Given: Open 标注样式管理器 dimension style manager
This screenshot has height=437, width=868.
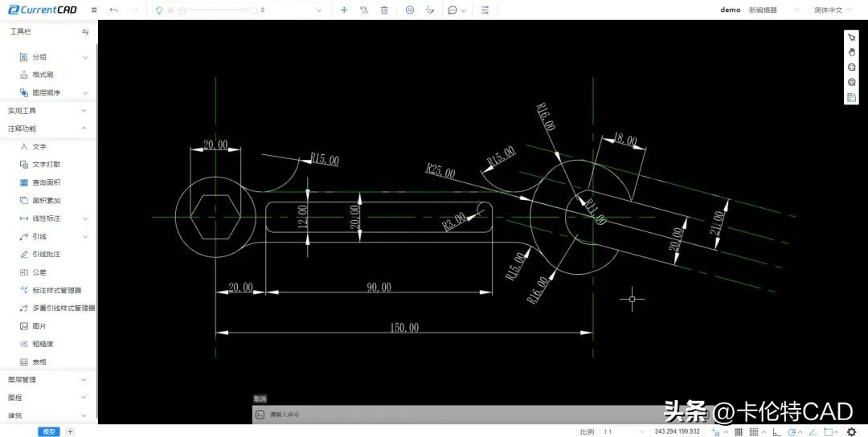Looking at the screenshot, I should click(x=56, y=290).
